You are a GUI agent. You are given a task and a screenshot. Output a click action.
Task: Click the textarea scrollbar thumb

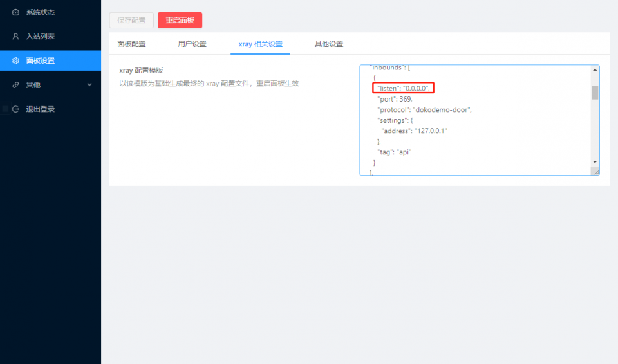pyautogui.click(x=595, y=93)
